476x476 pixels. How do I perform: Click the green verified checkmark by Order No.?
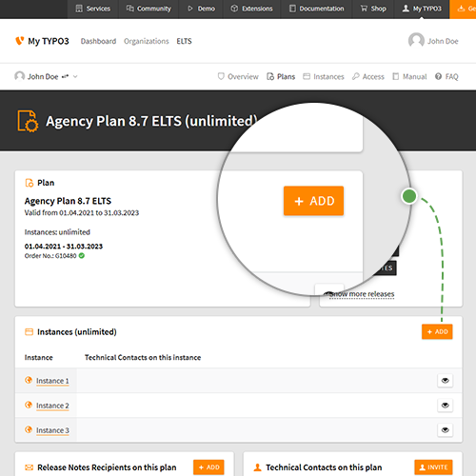click(82, 256)
